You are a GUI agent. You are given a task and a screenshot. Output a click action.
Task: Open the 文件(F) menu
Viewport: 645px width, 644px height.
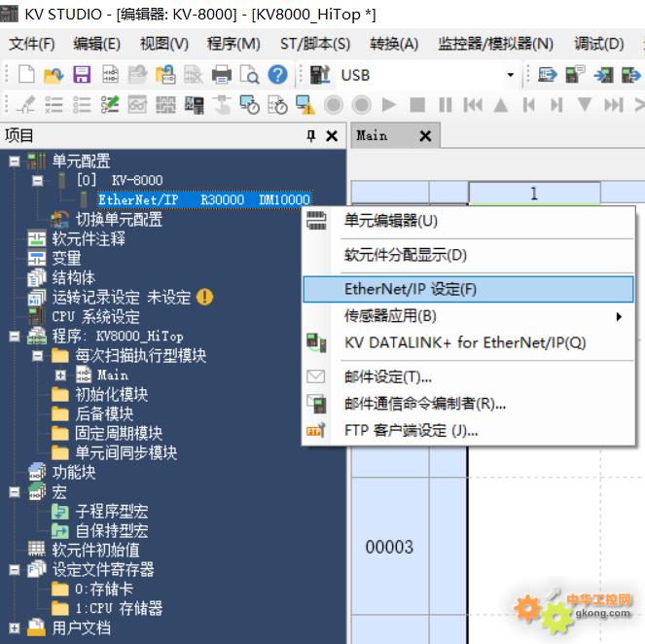click(x=32, y=43)
